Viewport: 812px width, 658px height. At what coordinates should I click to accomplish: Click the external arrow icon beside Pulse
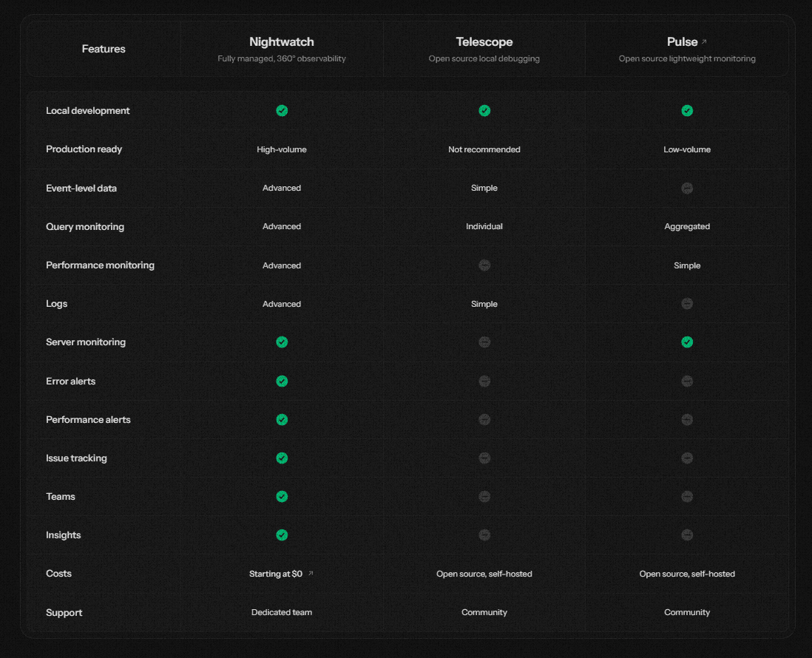tap(704, 42)
